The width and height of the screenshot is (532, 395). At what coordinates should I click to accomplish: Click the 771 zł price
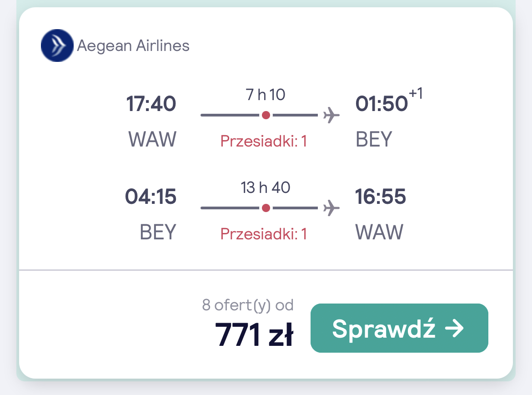tap(254, 335)
